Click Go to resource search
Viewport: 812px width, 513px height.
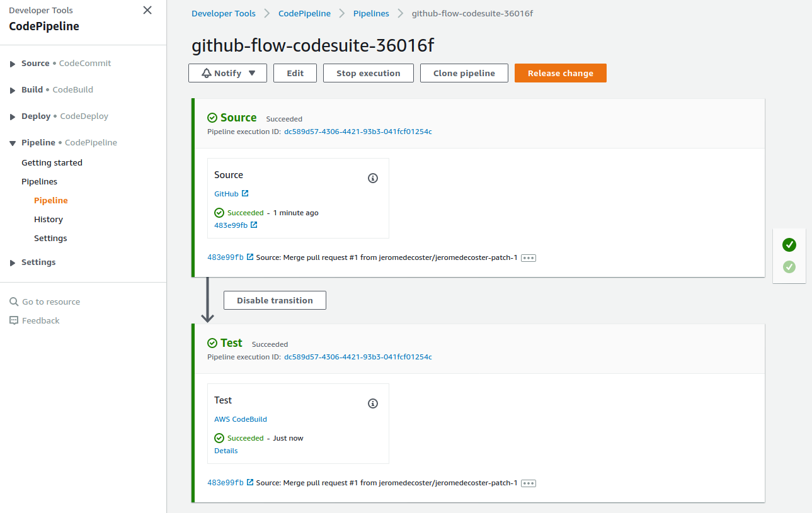[51, 302]
